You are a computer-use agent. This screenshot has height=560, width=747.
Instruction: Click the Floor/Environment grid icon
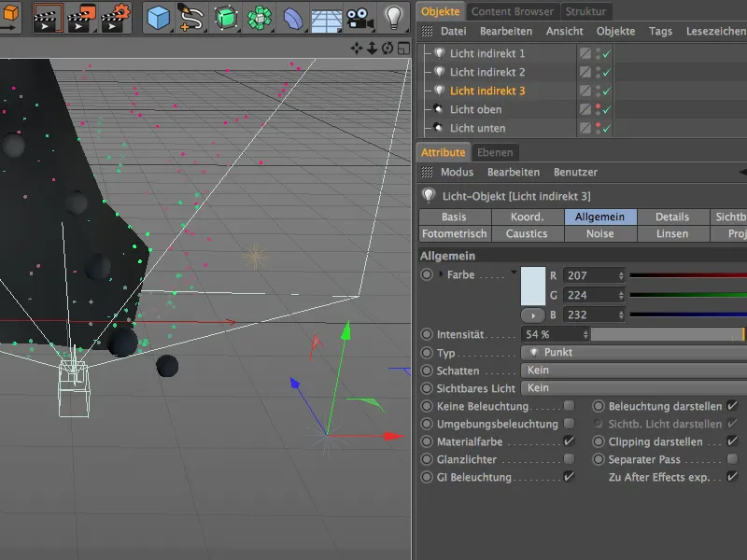326,18
